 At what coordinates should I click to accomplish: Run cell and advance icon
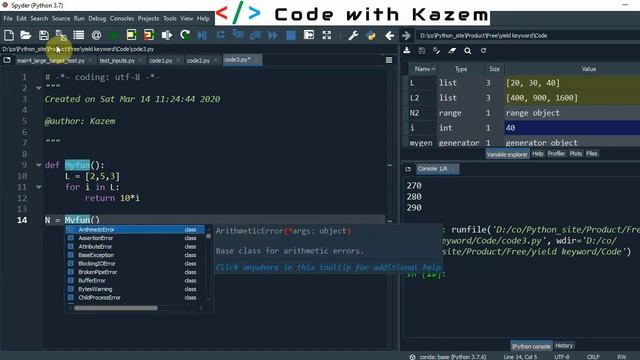pyautogui.click(x=149, y=35)
